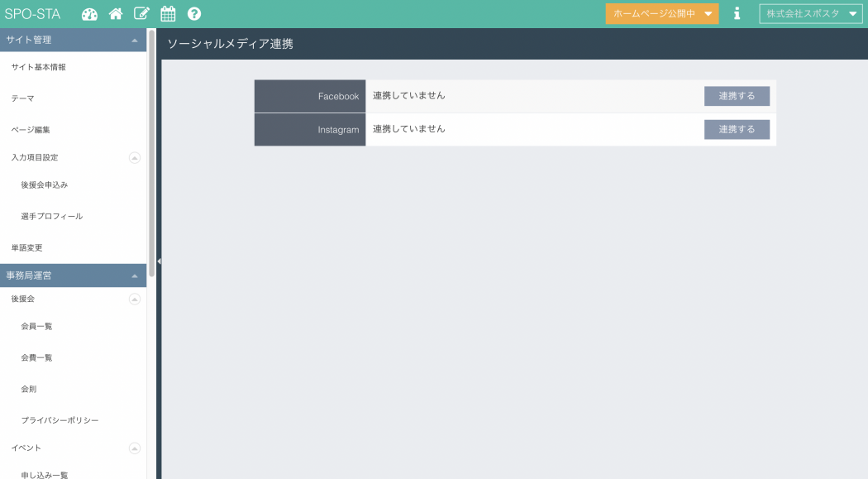Open サイト基本情報 in the sidebar
Screen dimensions: 868x479
click(39, 67)
